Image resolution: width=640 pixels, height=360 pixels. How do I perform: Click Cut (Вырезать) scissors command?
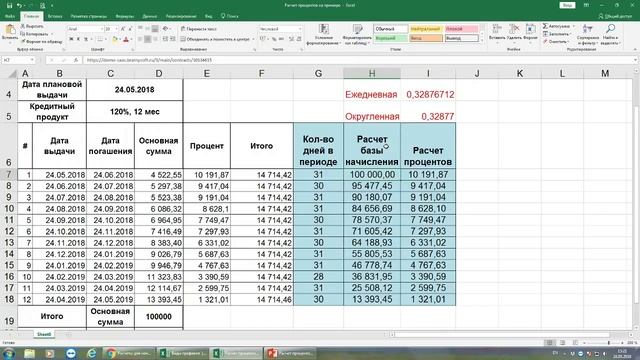click(32, 26)
